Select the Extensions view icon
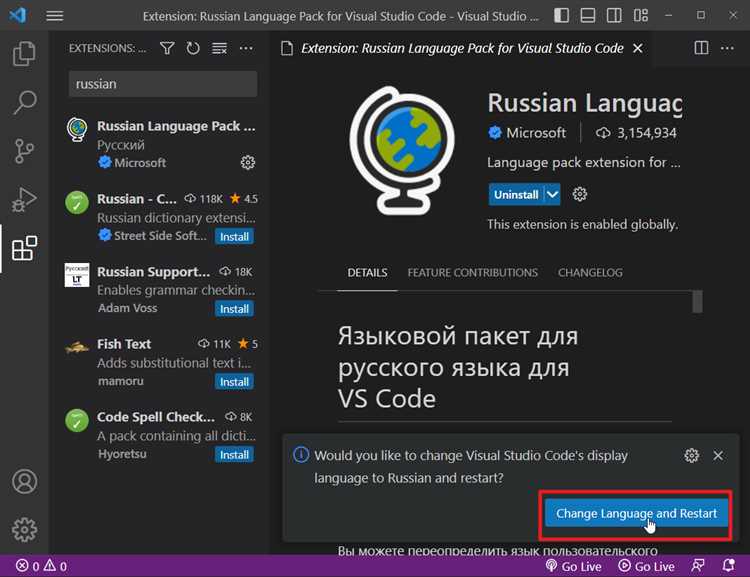The width and height of the screenshot is (750, 577). pos(24,248)
